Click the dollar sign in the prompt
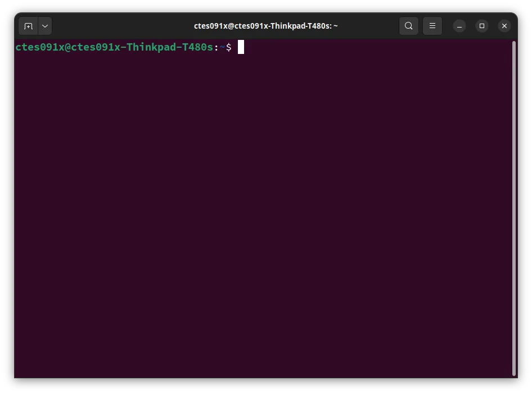 [229, 47]
